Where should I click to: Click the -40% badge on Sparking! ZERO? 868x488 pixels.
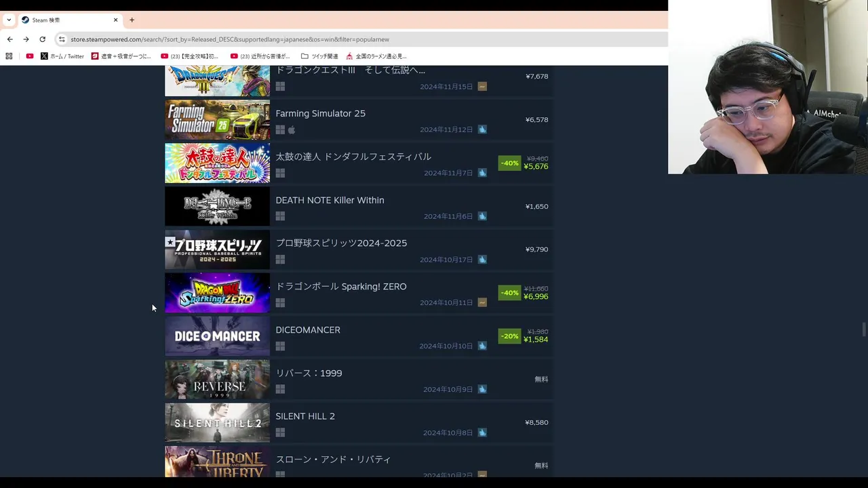(x=509, y=293)
